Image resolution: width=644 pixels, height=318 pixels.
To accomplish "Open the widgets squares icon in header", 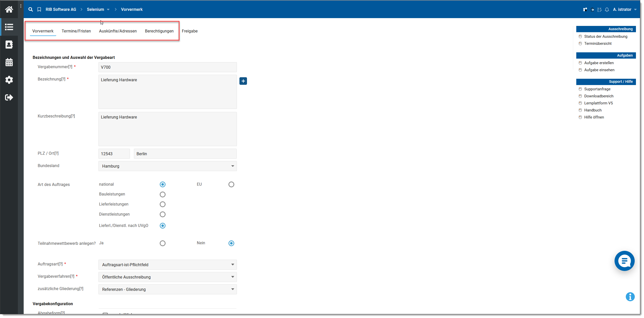I will click(585, 10).
